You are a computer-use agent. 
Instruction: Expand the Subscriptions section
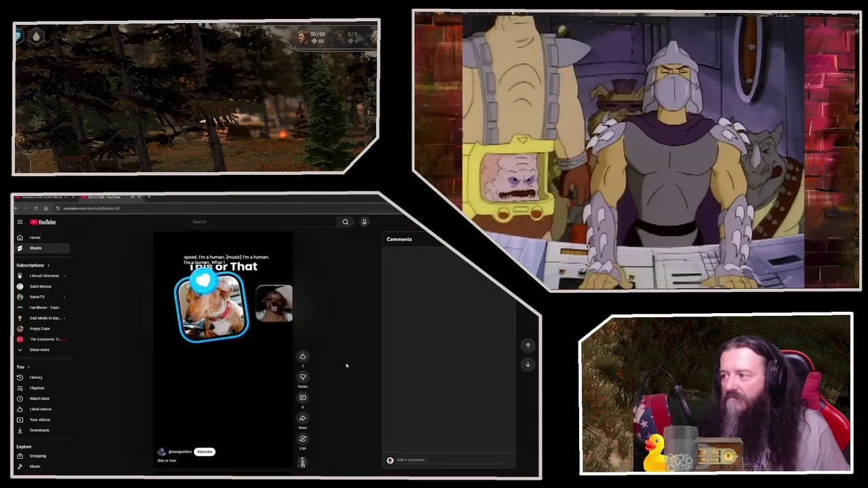tap(33, 265)
